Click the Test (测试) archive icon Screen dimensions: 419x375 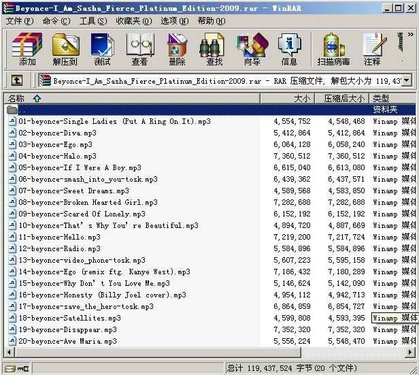(103, 49)
